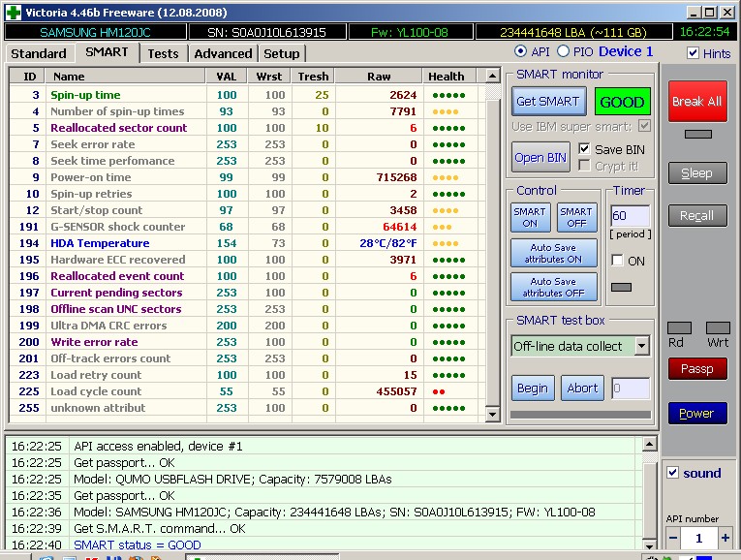Switch to the Setup tab
The height and width of the screenshot is (560, 741).
coord(282,53)
